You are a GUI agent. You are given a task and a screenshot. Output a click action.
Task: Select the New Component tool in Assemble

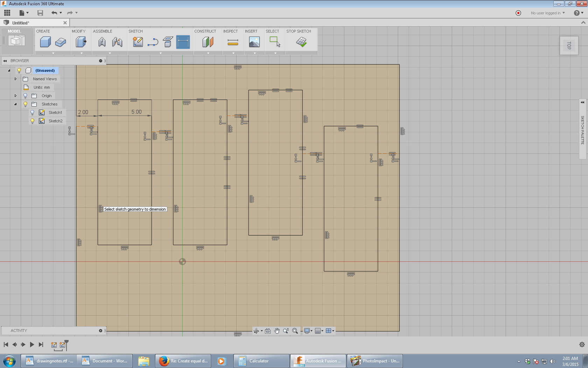102,42
